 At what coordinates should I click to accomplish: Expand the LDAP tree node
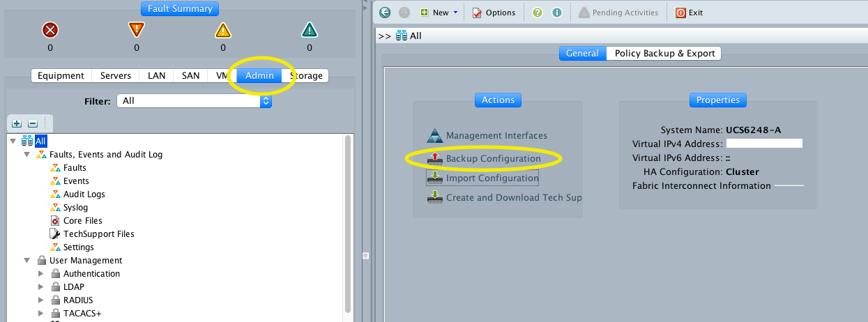(41, 287)
